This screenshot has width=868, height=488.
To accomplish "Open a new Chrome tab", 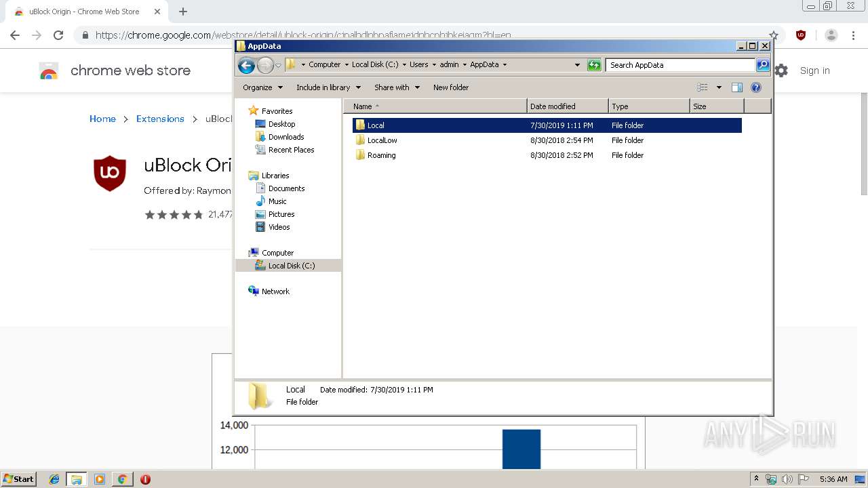I will click(183, 12).
